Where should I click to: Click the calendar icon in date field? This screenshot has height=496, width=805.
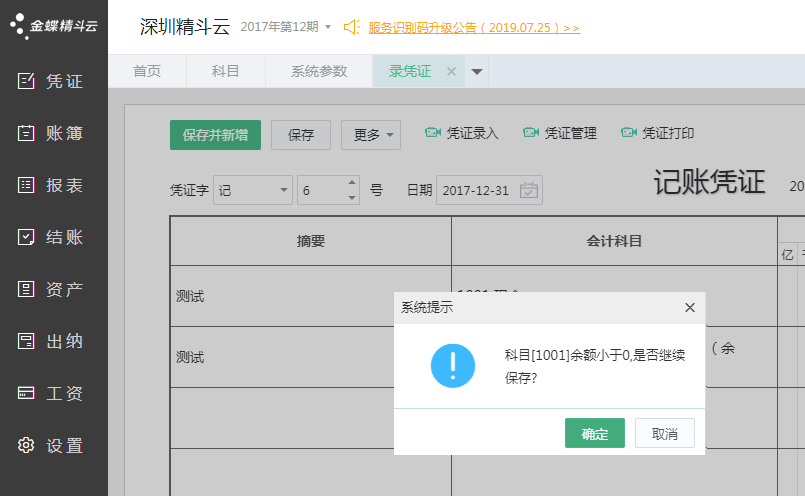[x=529, y=190]
